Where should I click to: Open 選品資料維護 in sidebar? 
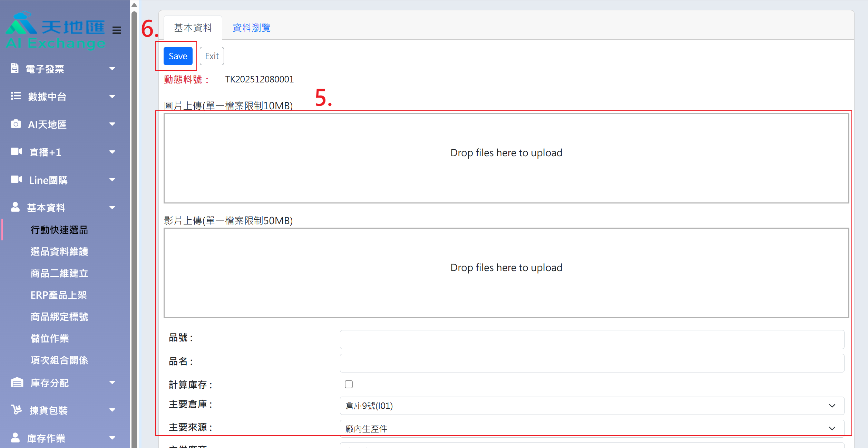(59, 251)
